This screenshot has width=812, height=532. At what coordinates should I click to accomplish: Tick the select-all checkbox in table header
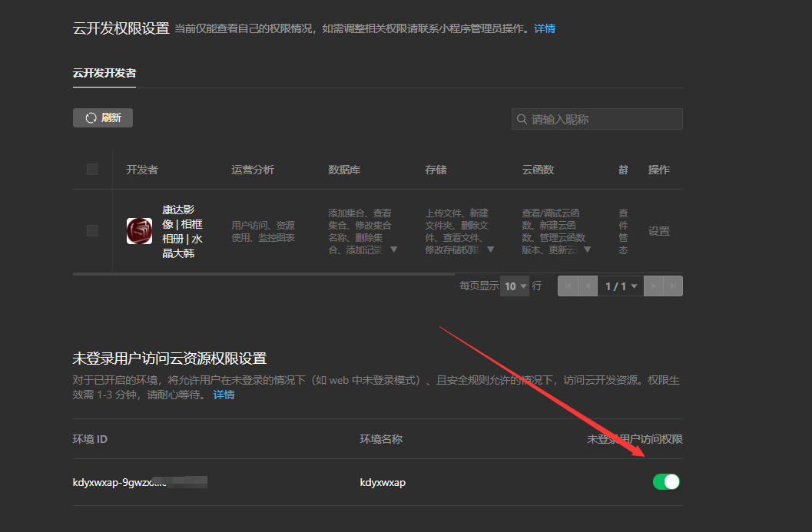click(92, 169)
